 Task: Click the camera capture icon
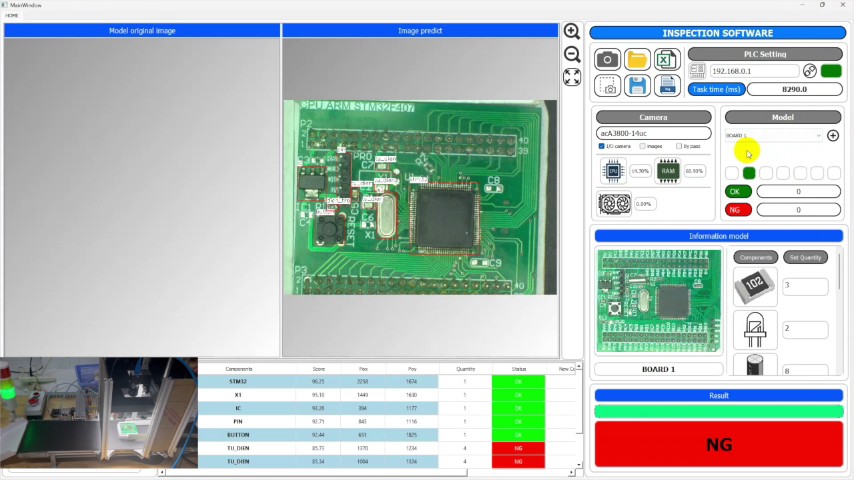tap(607, 59)
